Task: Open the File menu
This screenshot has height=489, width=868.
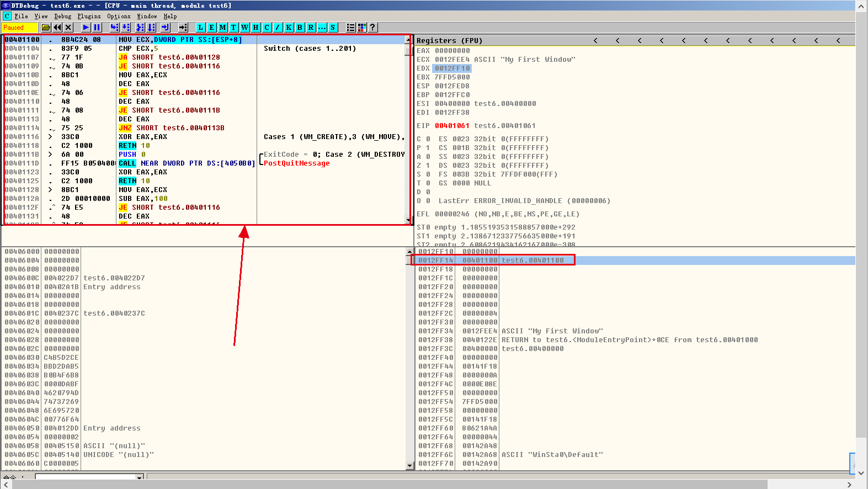Action: 21,16
